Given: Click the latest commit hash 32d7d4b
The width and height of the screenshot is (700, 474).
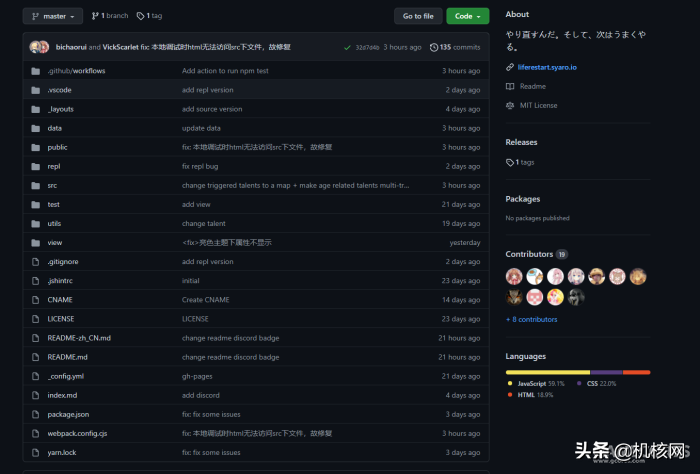Looking at the screenshot, I should [367, 47].
